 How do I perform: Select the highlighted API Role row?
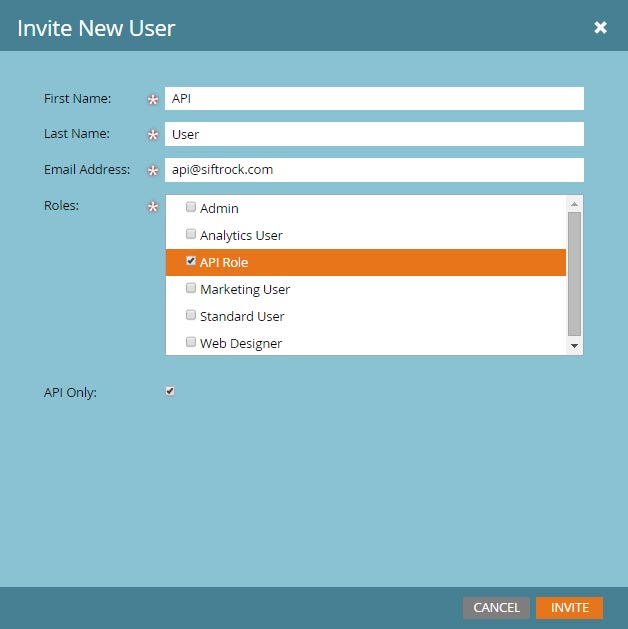tap(366, 262)
